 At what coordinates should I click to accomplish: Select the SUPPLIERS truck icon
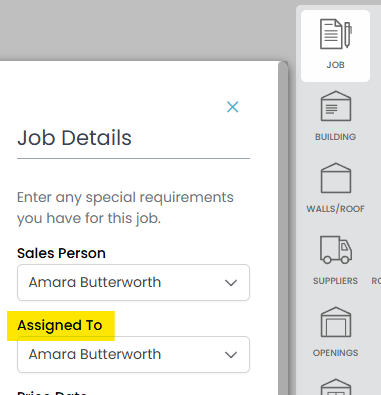pos(336,250)
